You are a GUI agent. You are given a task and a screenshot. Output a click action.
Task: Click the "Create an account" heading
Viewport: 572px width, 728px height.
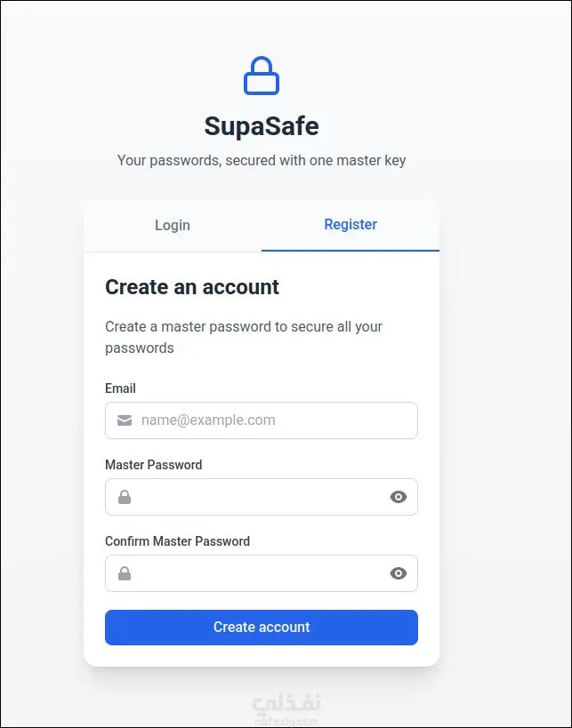tap(192, 287)
